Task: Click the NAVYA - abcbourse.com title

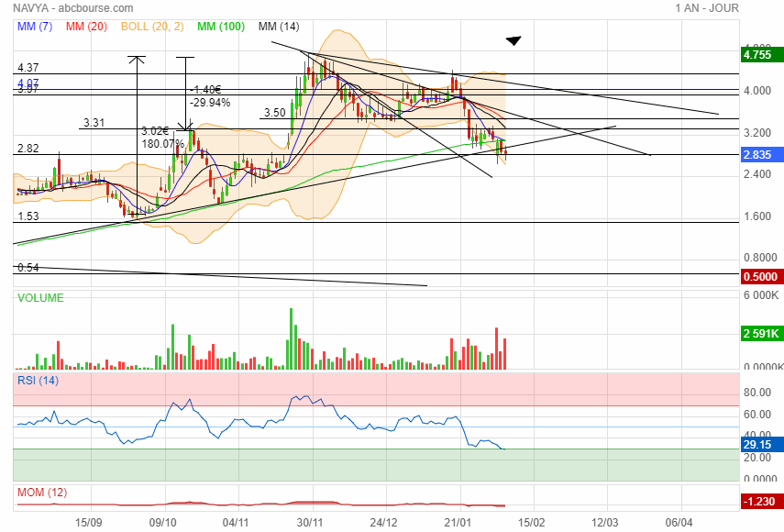Action: (73, 8)
